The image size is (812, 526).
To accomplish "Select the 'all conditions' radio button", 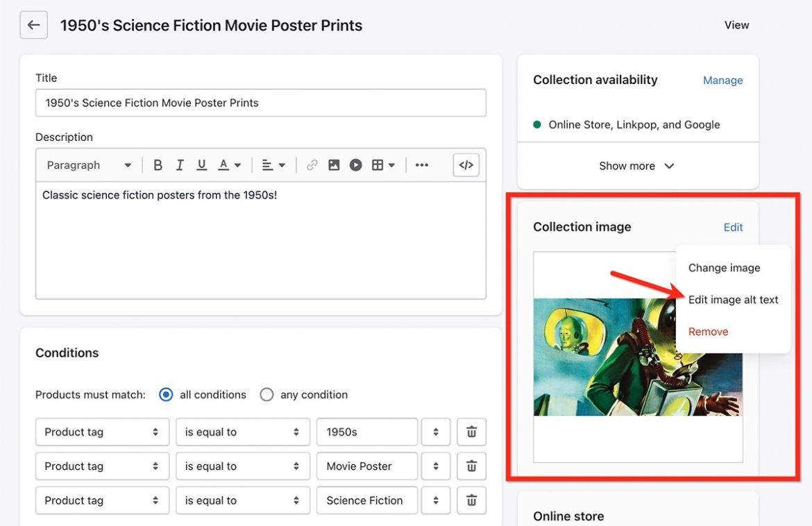I will point(165,394).
